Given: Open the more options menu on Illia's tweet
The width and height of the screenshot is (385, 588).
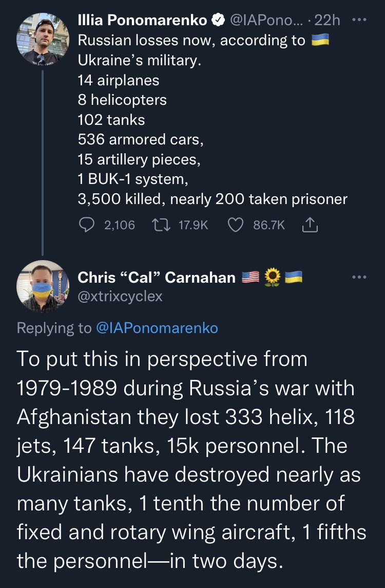Looking at the screenshot, I should (x=360, y=20).
